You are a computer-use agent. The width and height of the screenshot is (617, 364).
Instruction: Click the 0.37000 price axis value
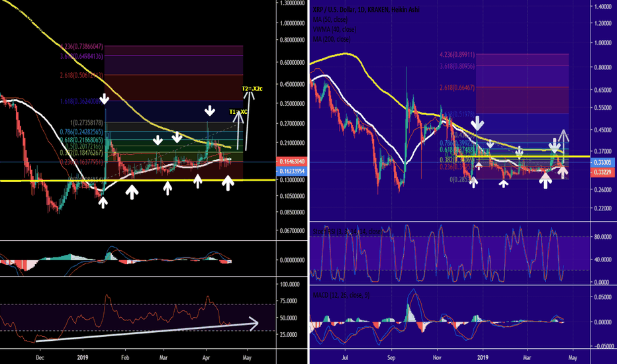[x=603, y=151]
